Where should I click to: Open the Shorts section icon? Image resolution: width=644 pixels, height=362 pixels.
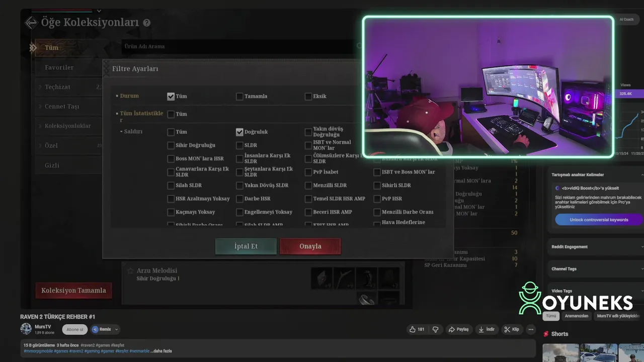(x=546, y=334)
